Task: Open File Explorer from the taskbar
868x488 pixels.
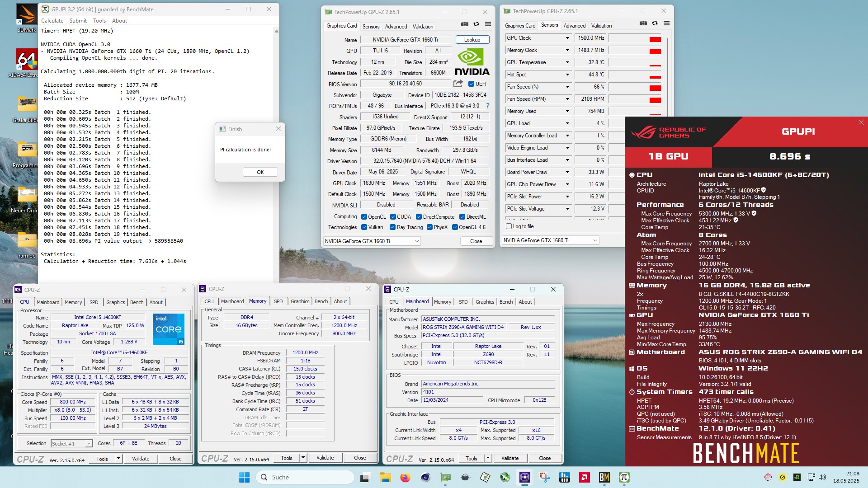Action: click(385, 477)
